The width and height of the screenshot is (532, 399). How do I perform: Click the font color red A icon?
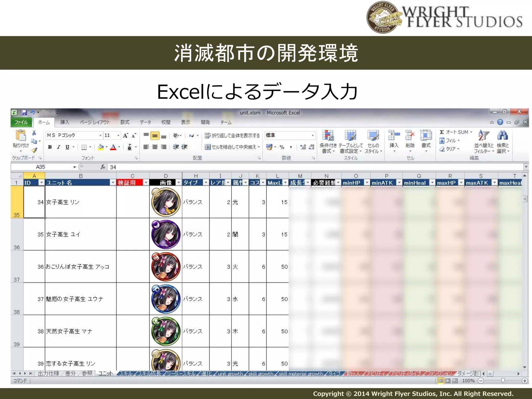pos(113,147)
